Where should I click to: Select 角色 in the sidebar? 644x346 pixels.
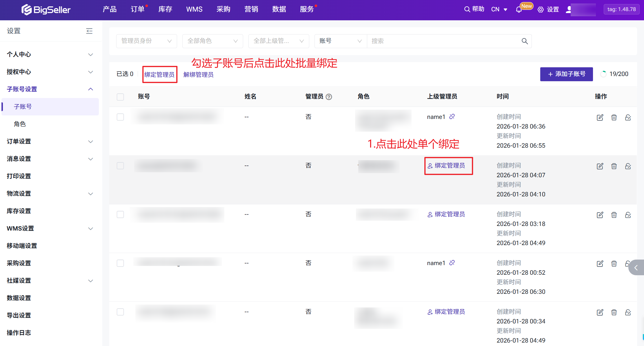[20, 124]
